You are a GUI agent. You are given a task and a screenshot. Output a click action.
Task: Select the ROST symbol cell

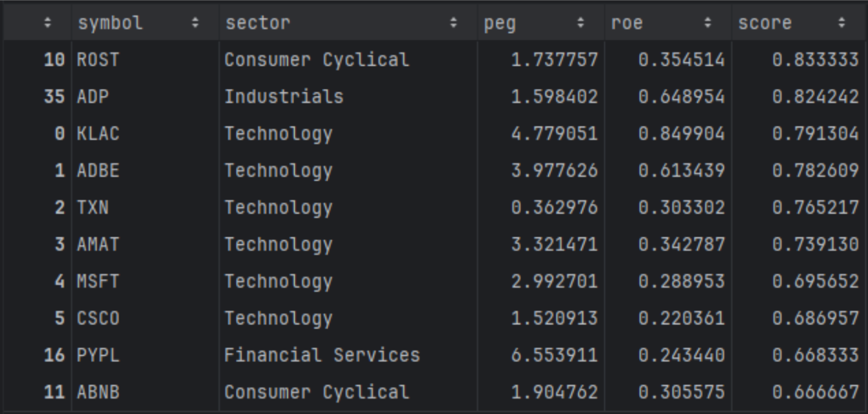pyautogui.click(x=98, y=59)
